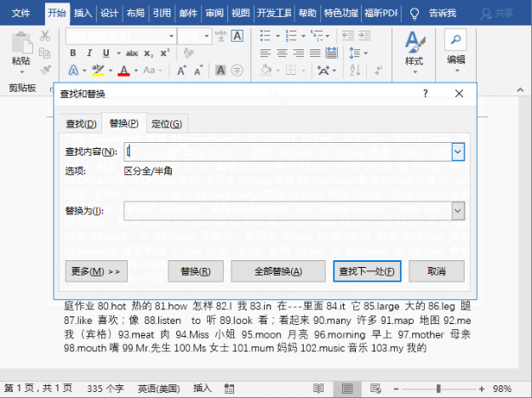Toggle bold formatting in the ribbon
The width and height of the screenshot is (532, 398).
[72, 53]
